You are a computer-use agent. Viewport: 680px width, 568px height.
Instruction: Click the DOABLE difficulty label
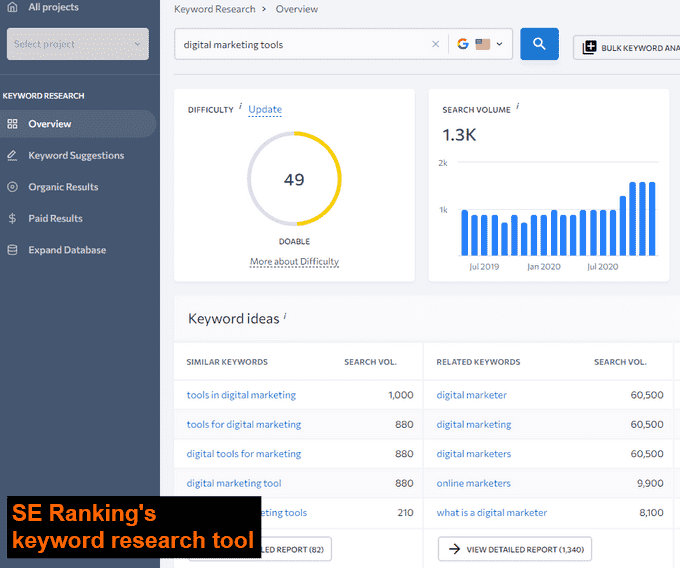[294, 242]
